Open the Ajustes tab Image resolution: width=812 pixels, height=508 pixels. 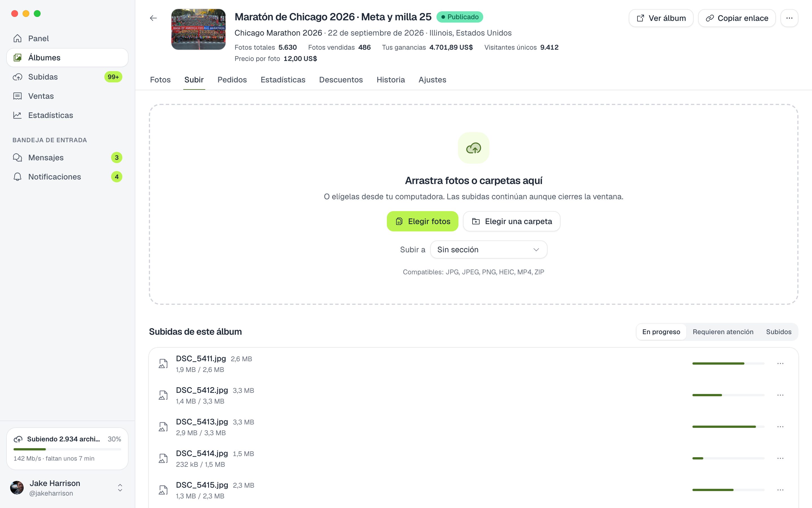click(x=432, y=80)
